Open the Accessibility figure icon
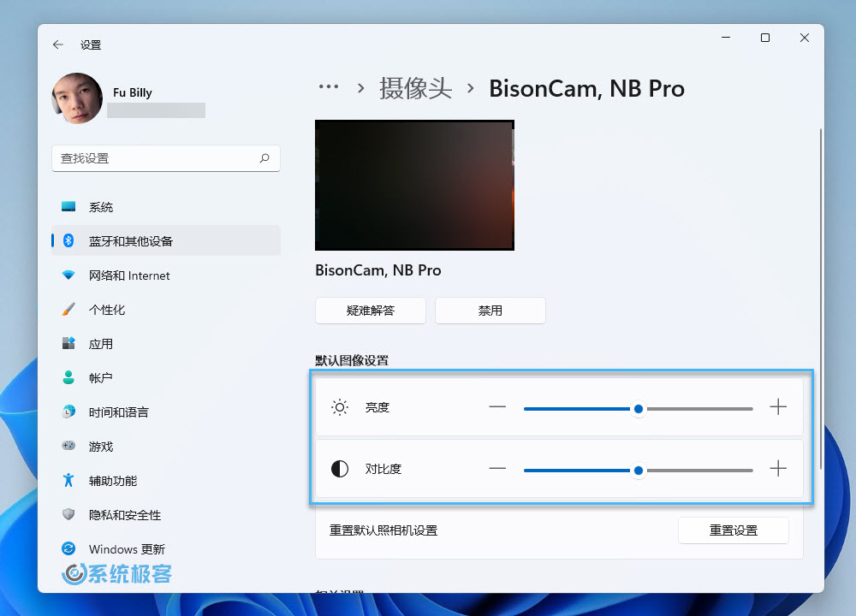856x616 pixels. coord(68,480)
